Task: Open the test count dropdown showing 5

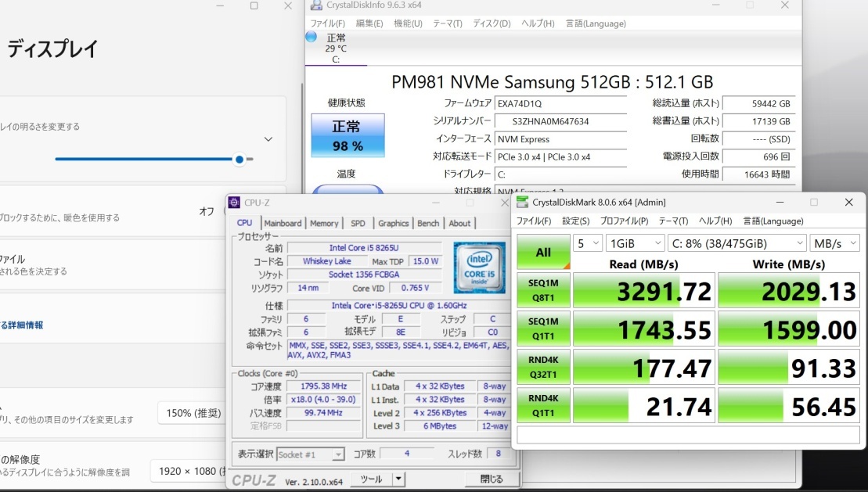Action: [588, 243]
